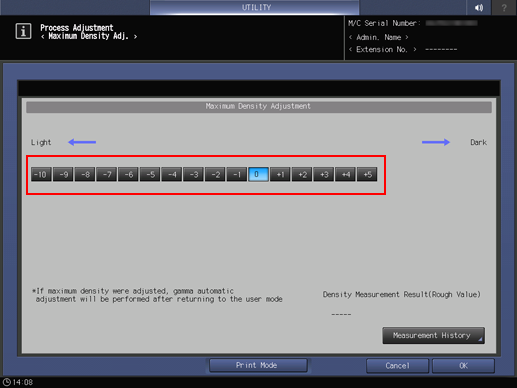Viewport: 517px width, 388px height.
Task: Click the 14:08 time display
Action: pos(23,382)
